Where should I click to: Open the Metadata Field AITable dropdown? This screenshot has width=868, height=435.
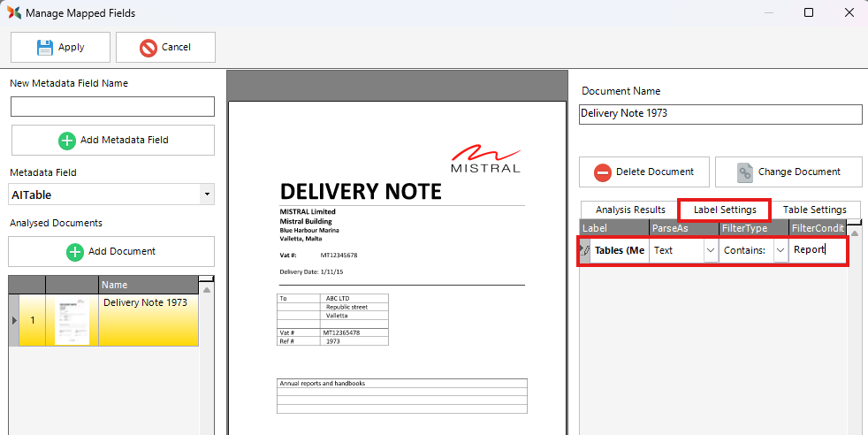pyautogui.click(x=206, y=194)
